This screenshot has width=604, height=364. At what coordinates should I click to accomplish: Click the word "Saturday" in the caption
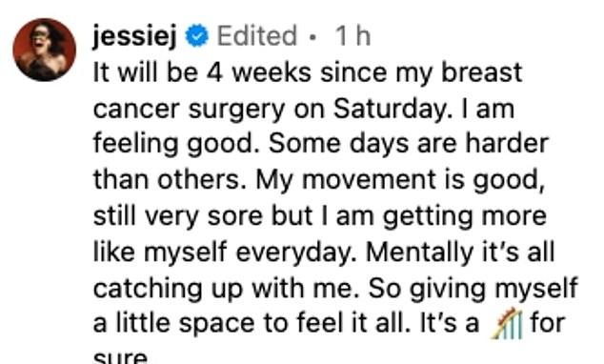click(389, 109)
